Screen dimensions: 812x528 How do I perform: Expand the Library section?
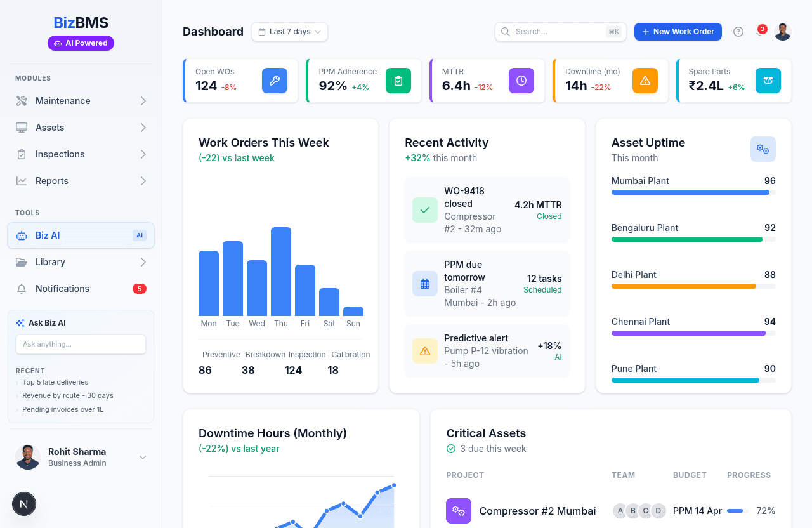(x=81, y=262)
